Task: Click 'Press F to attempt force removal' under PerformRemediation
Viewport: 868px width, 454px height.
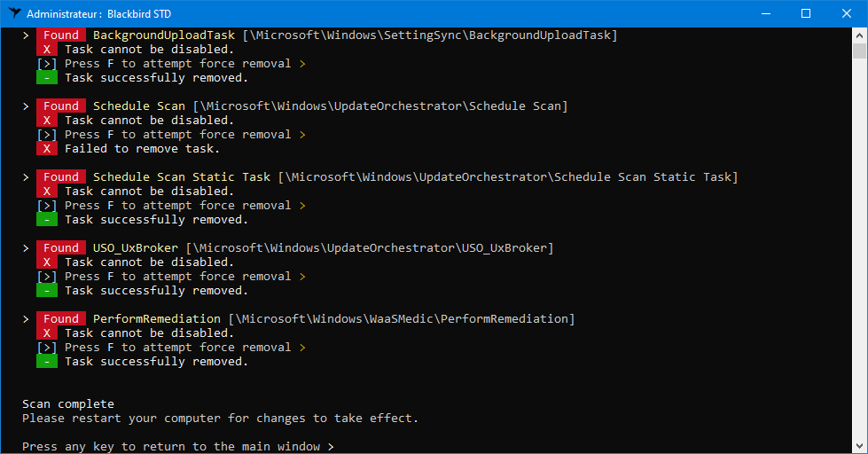Action: (x=177, y=347)
